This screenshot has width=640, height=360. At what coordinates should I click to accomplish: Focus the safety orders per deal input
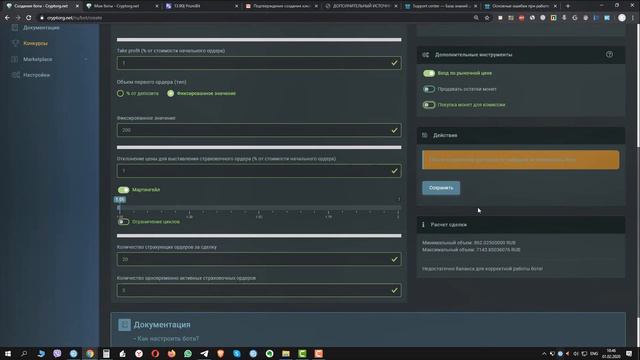pos(259,259)
